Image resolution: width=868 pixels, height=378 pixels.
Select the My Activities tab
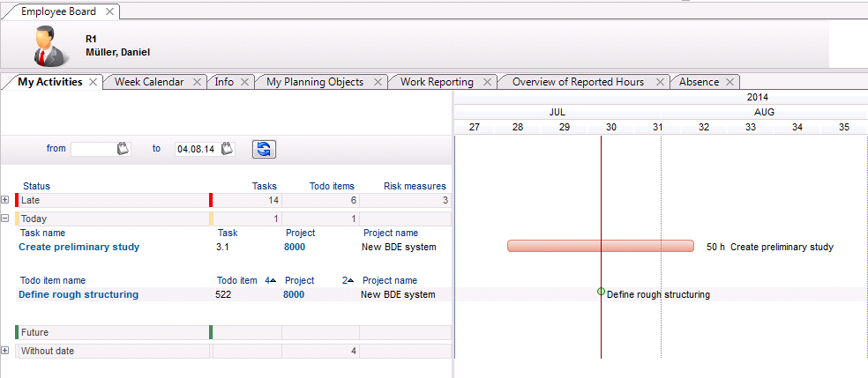click(49, 82)
